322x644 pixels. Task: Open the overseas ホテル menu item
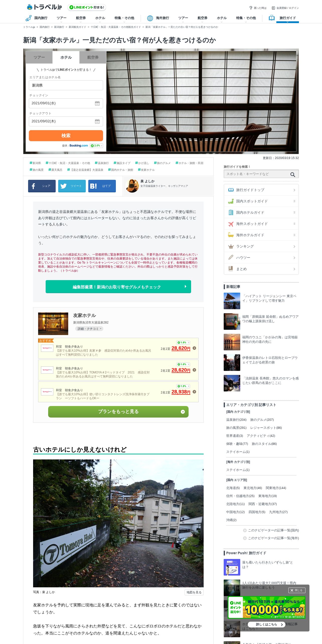[x=222, y=18]
